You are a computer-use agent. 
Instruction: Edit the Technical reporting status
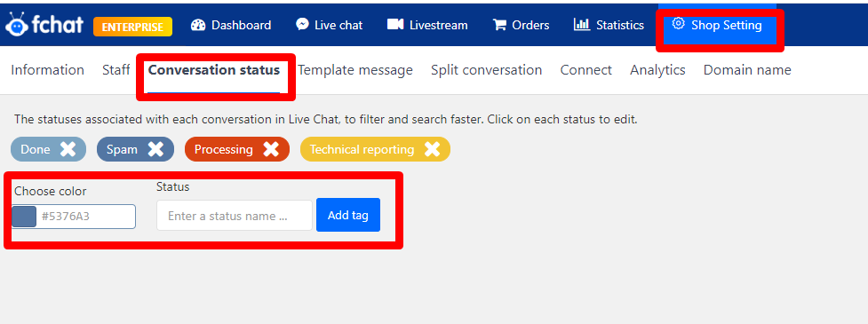click(x=362, y=149)
